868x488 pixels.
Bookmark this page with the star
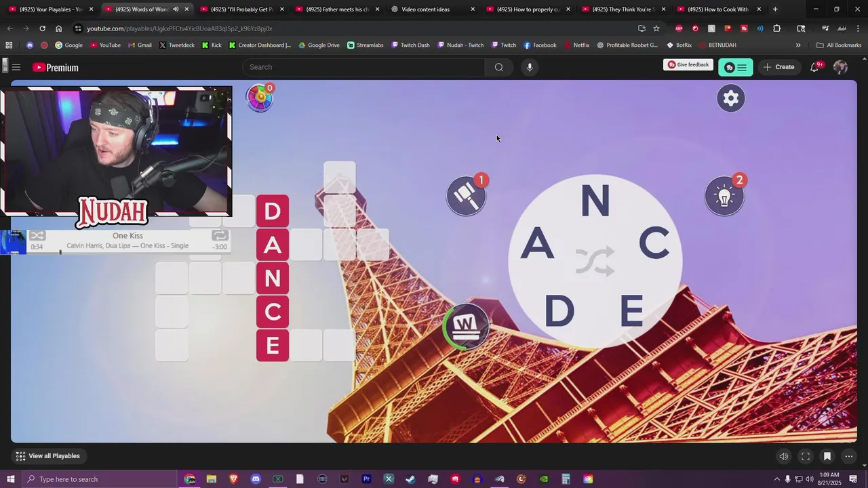pyautogui.click(x=656, y=28)
